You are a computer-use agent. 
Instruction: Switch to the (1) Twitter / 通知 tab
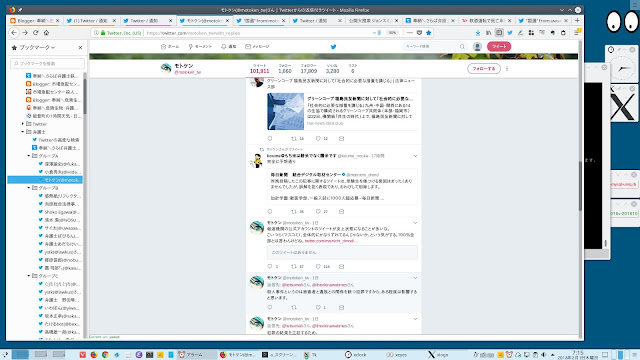coord(91,20)
